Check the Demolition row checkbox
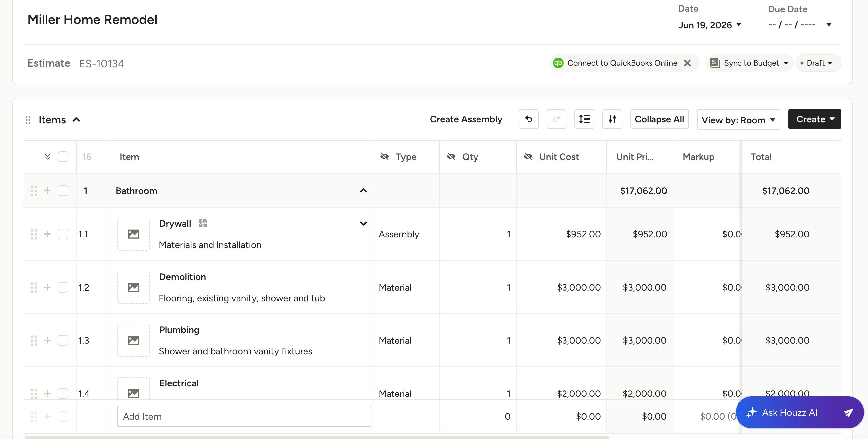The width and height of the screenshot is (868, 439). click(x=63, y=287)
